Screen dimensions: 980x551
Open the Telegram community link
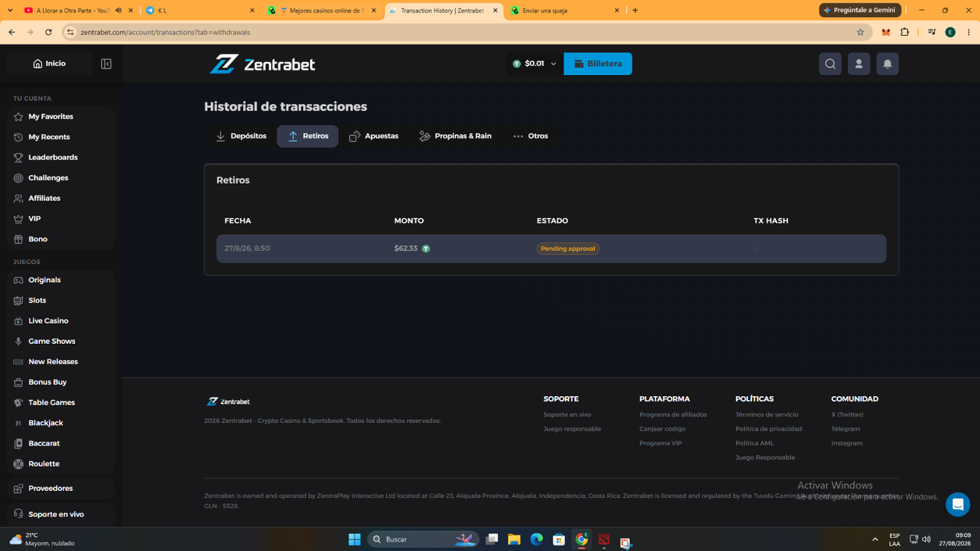pos(845,429)
